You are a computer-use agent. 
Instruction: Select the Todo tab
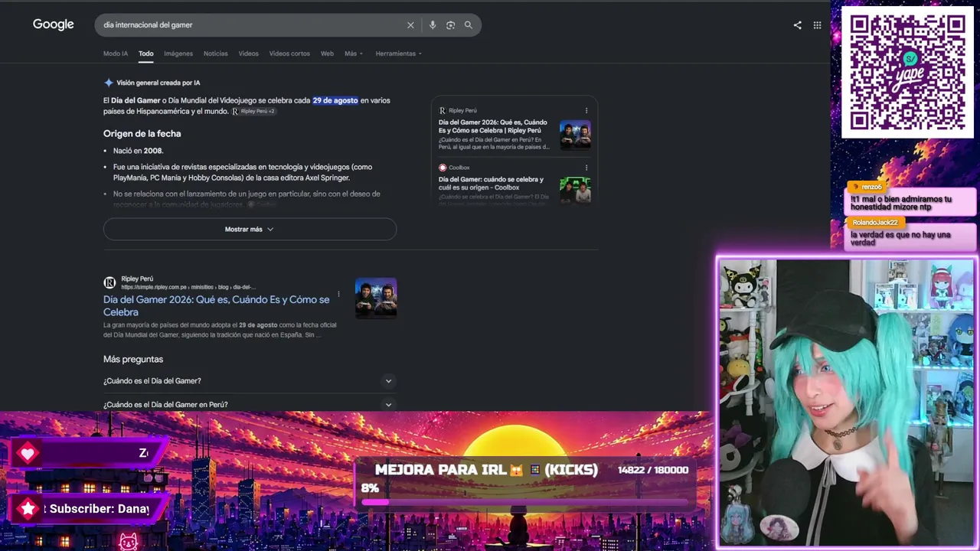coord(146,54)
